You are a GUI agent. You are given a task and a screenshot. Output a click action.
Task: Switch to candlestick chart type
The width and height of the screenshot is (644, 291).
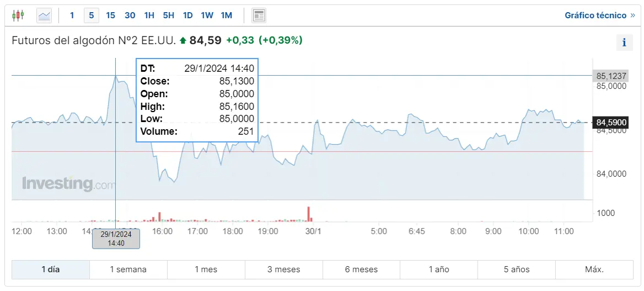(x=18, y=15)
